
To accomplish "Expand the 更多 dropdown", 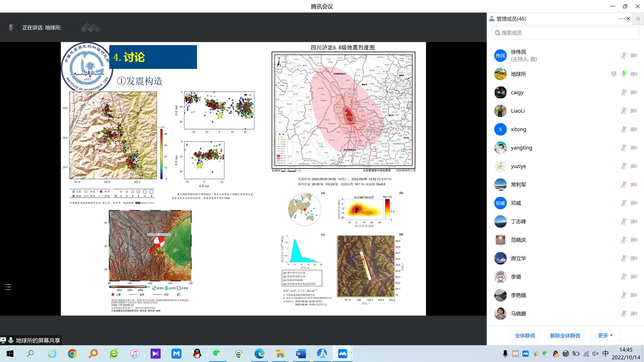I will pos(605,336).
